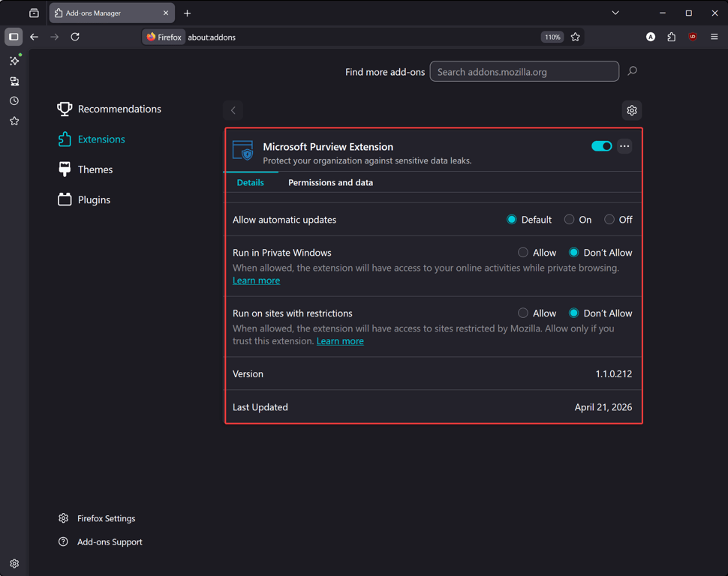Click the Microsoft Purview Extension title

coord(328,147)
